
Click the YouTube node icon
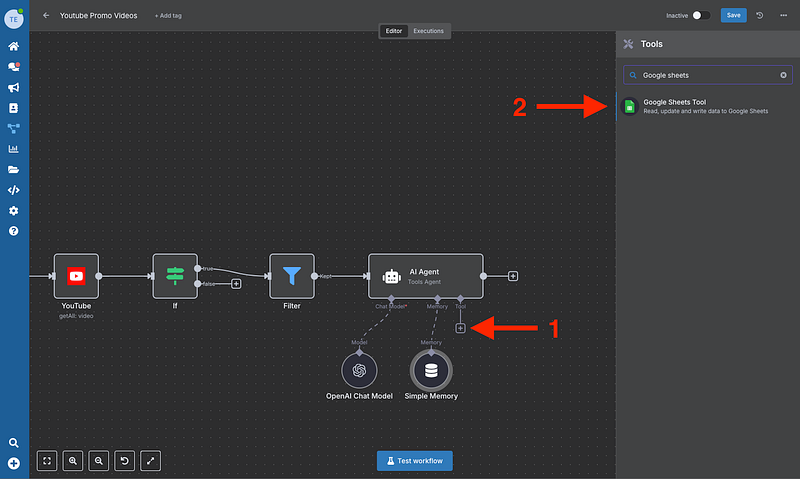76,276
